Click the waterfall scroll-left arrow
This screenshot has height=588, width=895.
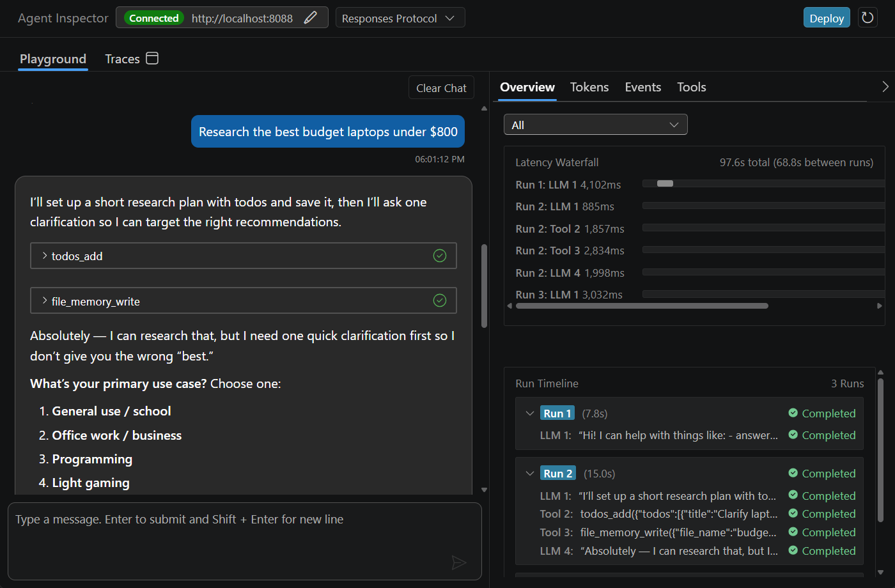coord(510,306)
